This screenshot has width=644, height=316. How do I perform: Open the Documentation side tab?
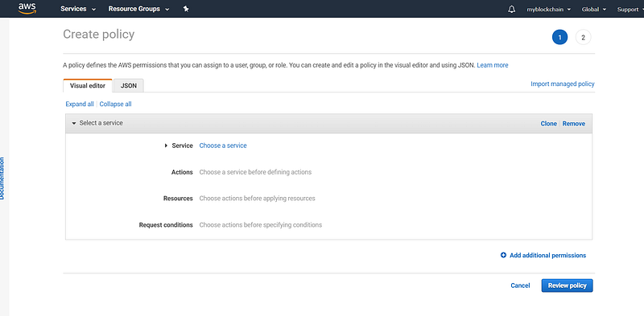pos(2,179)
